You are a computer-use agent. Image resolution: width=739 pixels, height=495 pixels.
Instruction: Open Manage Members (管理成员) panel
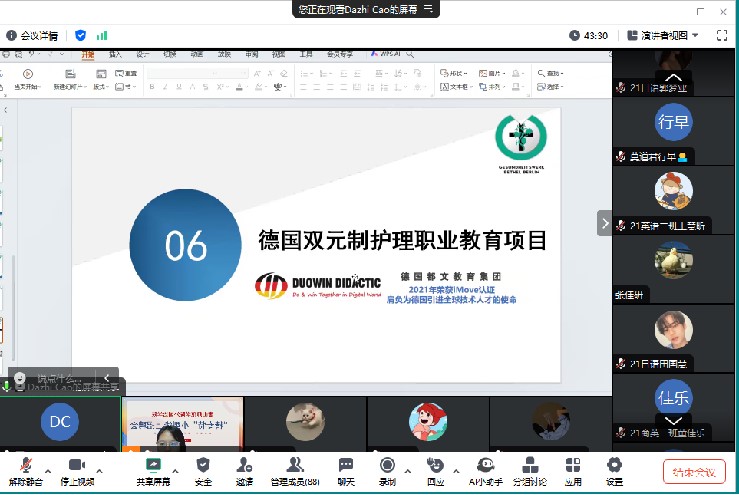(294, 466)
